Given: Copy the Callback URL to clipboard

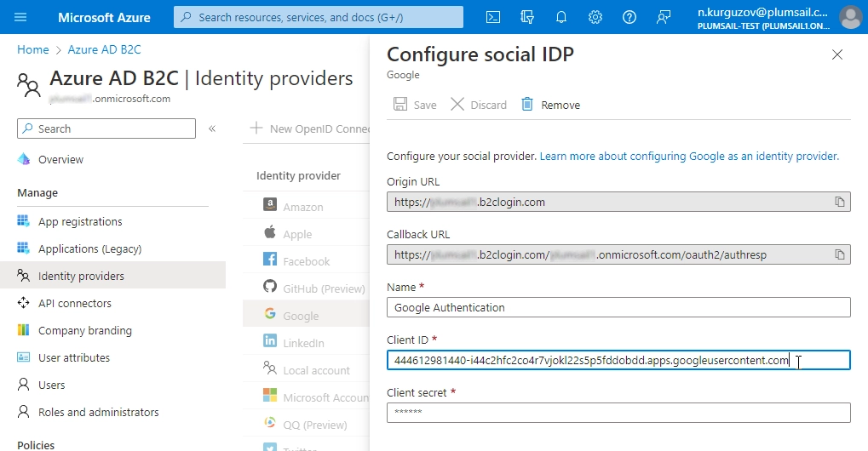Looking at the screenshot, I should click(840, 254).
